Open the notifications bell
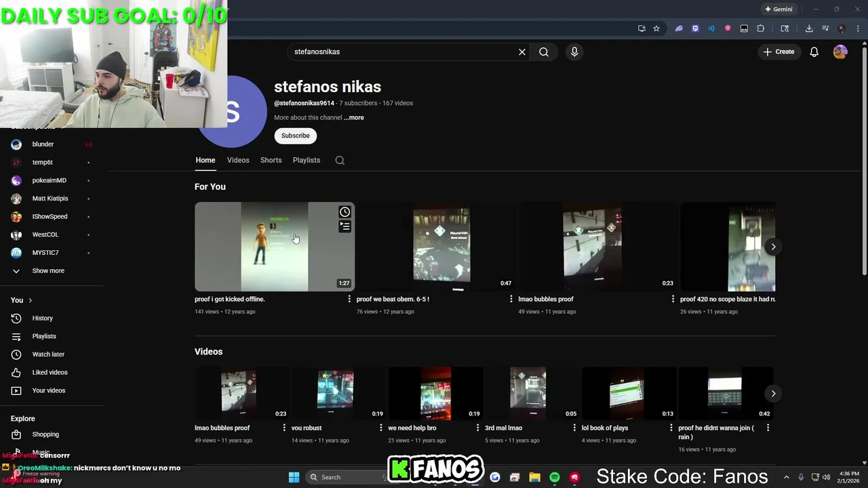 (814, 52)
